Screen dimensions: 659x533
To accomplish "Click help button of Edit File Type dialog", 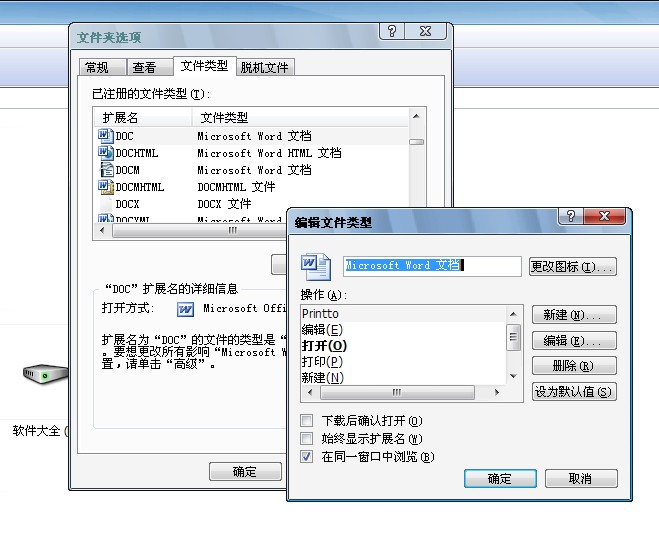I will pos(570,216).
